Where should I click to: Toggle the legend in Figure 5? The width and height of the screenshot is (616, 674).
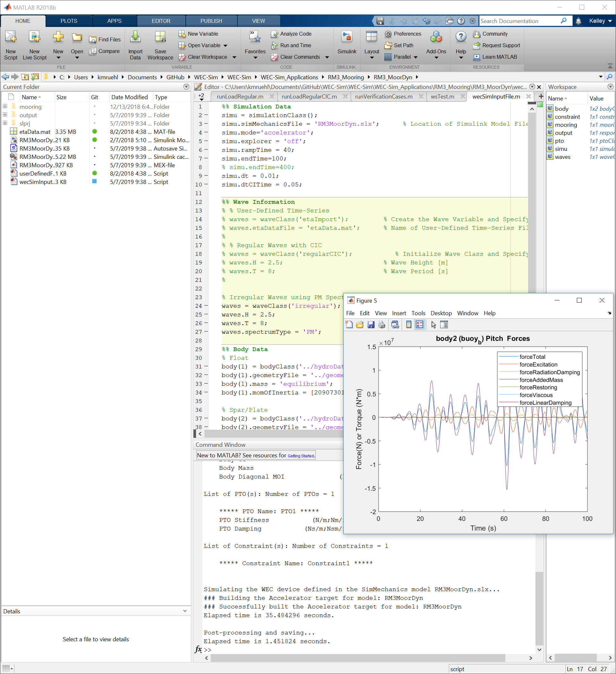pos(420,324)
